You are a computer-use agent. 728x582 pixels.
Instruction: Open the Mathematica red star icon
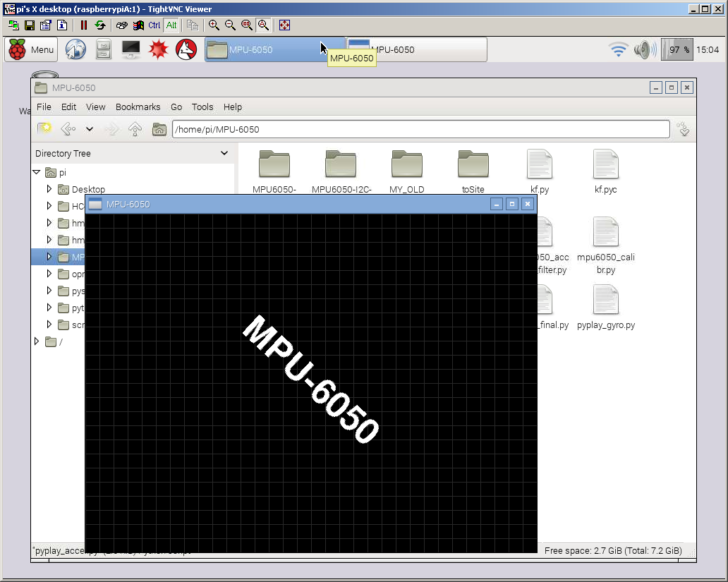click(x=158, y=49)
